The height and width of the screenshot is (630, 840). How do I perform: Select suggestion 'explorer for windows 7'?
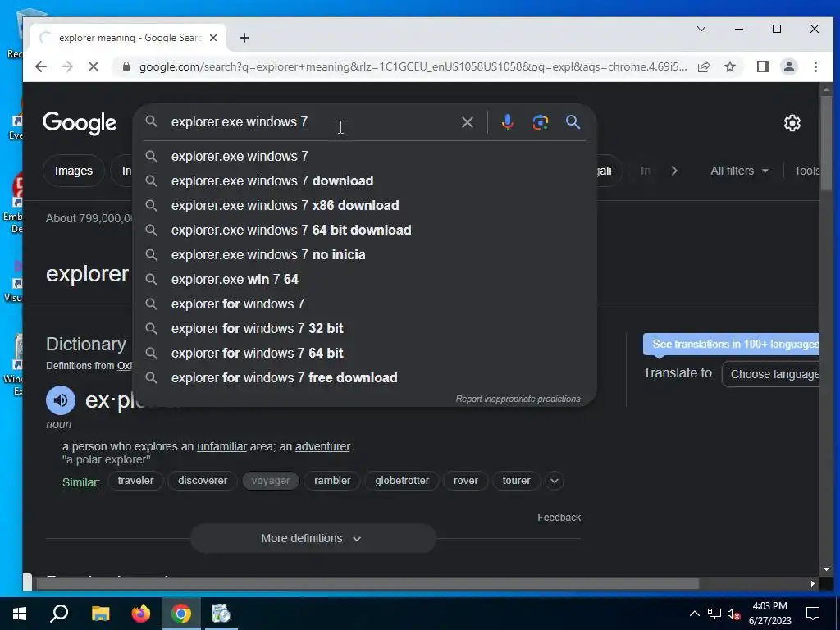[x=364, y=304]
